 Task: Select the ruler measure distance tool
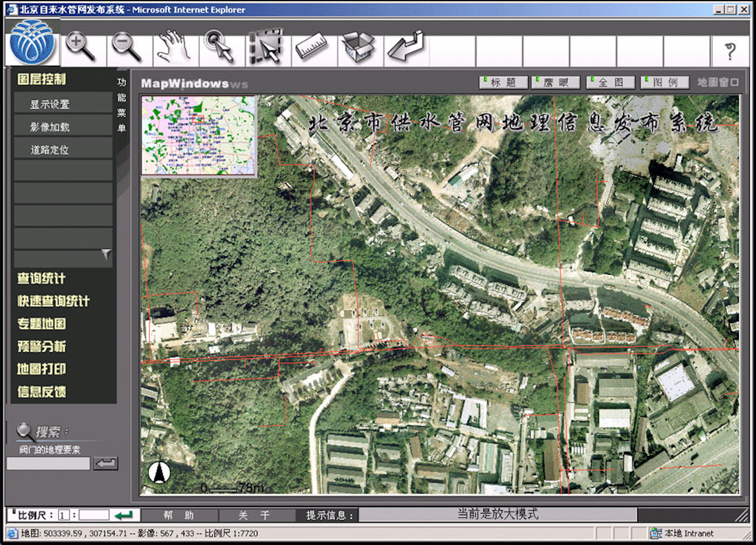click(x=311, y=46)
